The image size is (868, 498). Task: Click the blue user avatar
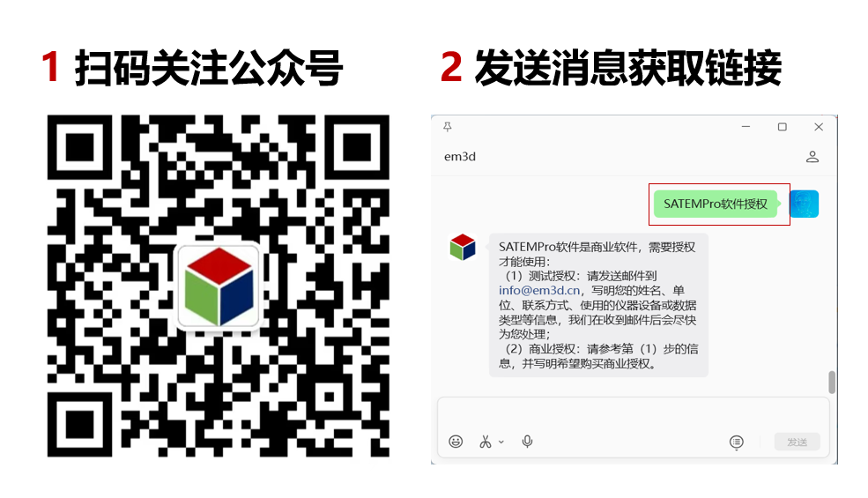coord(804,204)
